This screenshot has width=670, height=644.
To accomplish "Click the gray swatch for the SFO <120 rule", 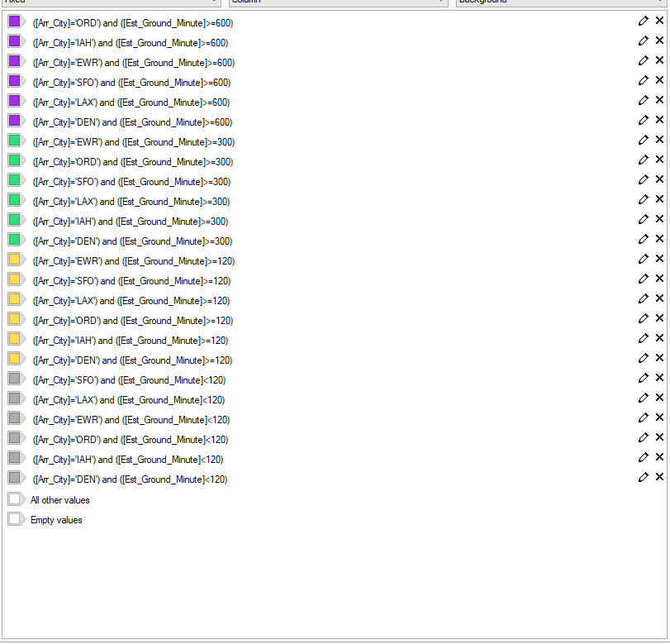I will 17,379.
